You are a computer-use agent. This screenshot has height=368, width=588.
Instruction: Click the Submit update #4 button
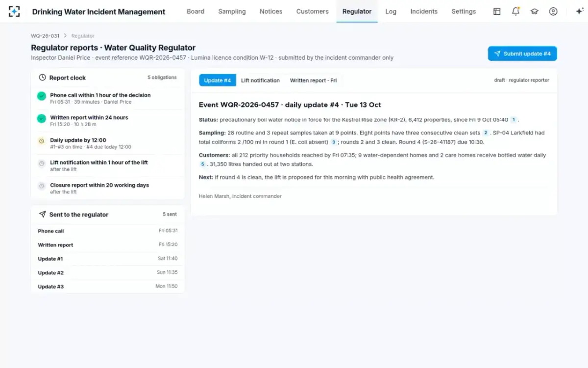[x=522, y=53]
